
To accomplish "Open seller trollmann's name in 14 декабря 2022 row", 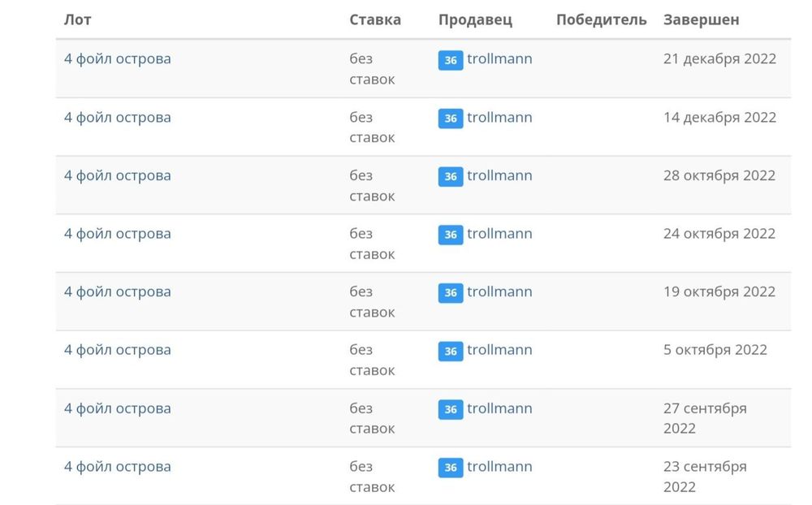I will tap(499, 117).
